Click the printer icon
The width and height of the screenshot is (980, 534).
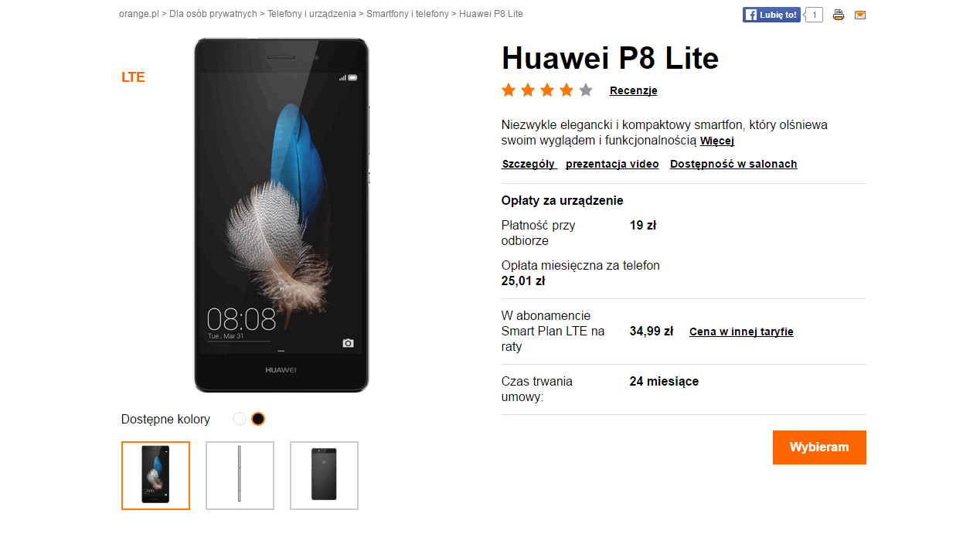tap(839, 15)
